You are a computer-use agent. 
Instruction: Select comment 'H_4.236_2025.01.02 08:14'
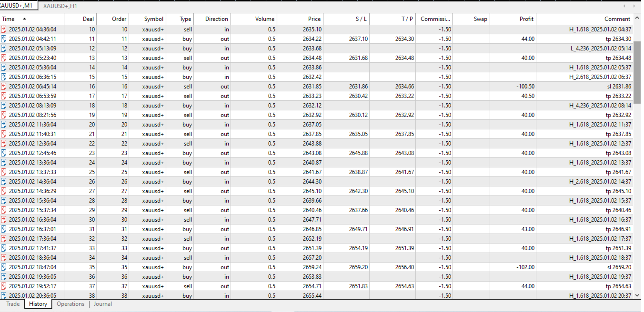600,106
